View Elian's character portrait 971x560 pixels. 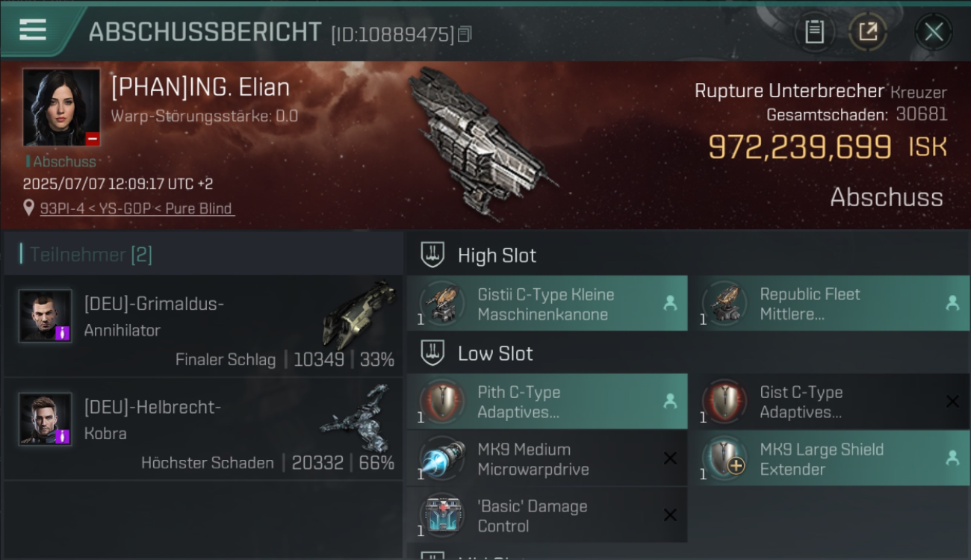[x=61, y=108]
